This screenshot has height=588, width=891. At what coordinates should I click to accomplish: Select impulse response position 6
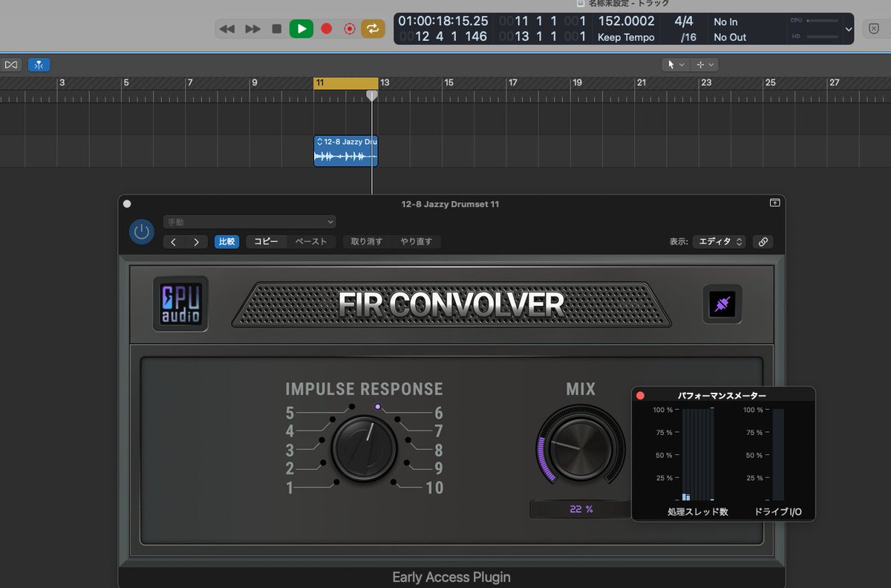pyautogui.click(x=439, y=414)
